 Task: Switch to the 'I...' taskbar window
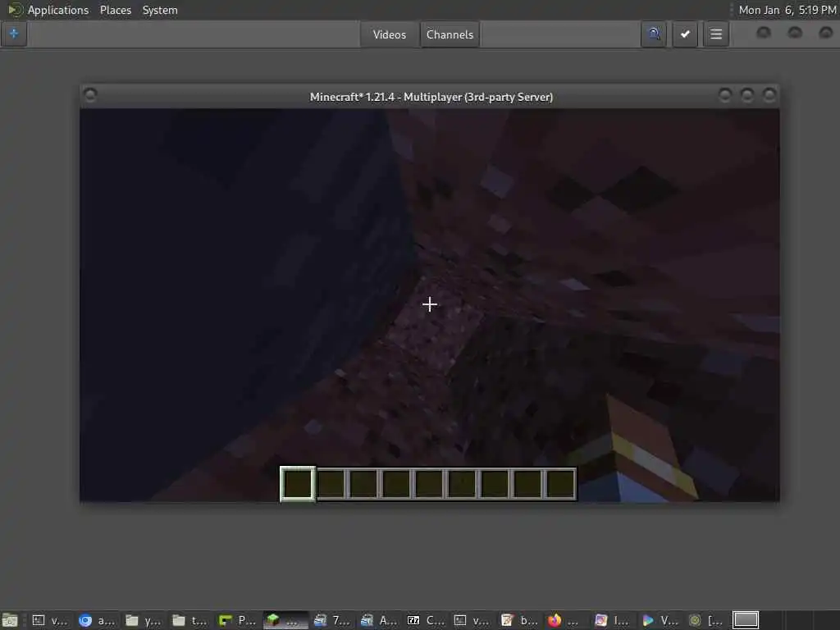pos(612,620)
